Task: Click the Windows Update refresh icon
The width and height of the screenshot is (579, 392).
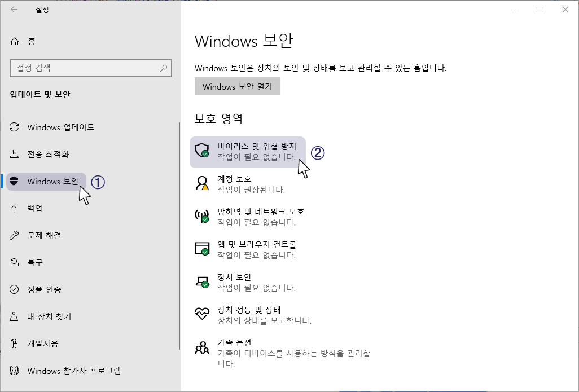Action: tap(14, 127)
